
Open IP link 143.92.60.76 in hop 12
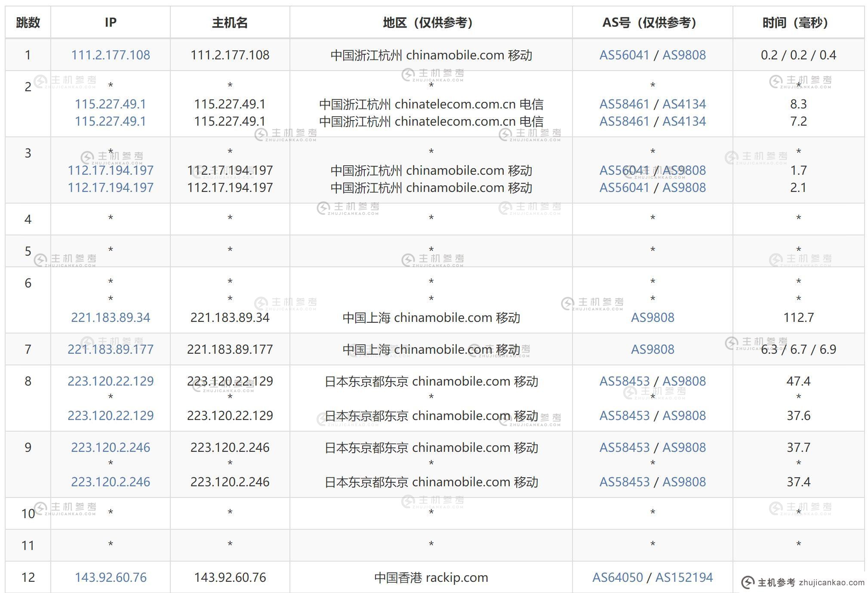111,578
